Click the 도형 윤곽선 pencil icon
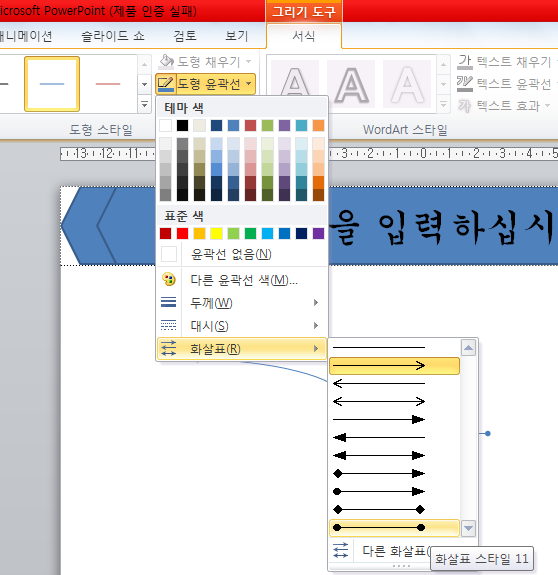This screenshot has height=575, width=558. 166,84
